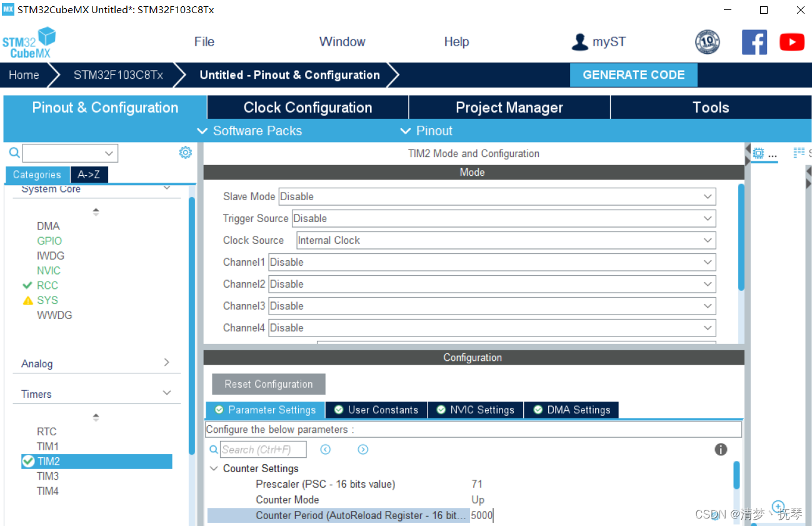Click the Counter Period 5000 field
The height and width of the screenshot is (526, 812).
[481, 515]
